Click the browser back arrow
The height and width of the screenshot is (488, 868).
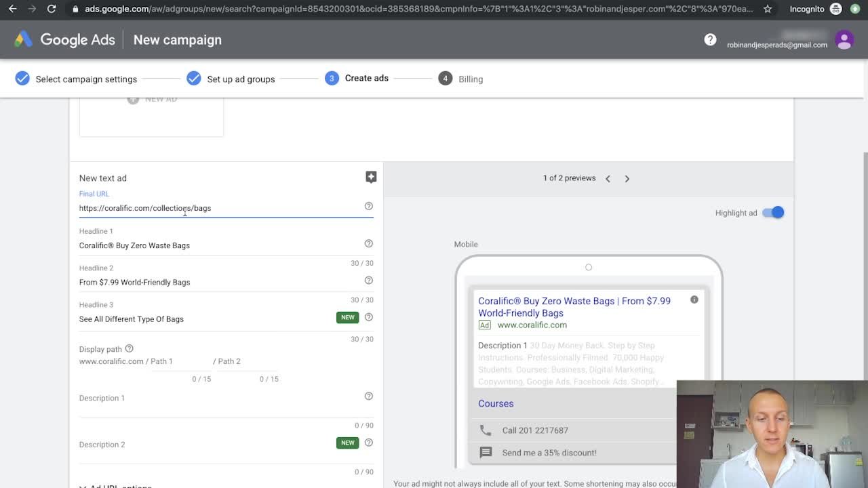click(12, 9)
